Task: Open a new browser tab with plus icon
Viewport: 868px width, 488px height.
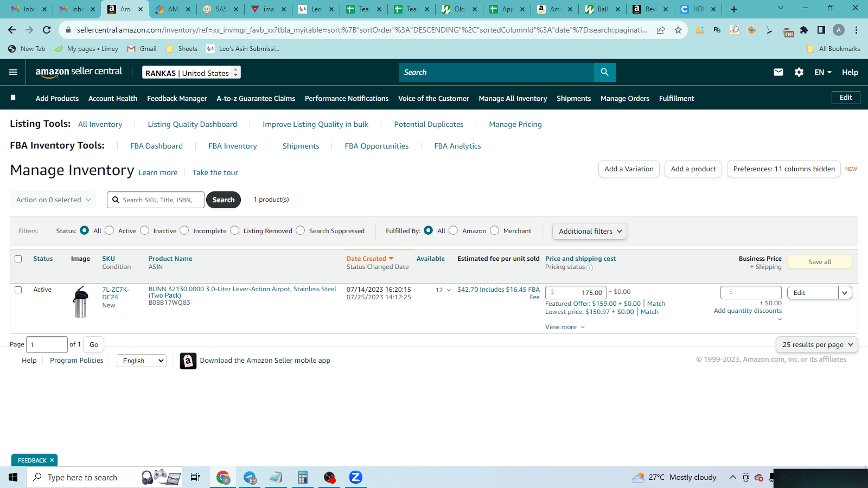Action: pos(734,9)
